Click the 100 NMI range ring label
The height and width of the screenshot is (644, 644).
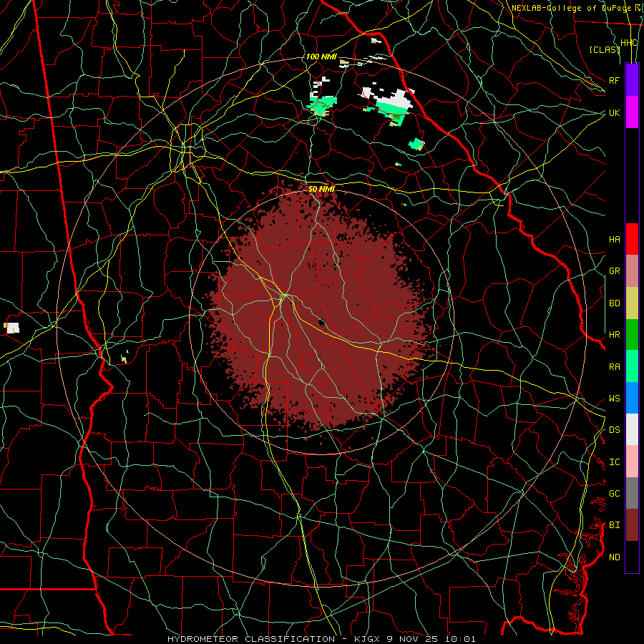click(x=321, y=57)
